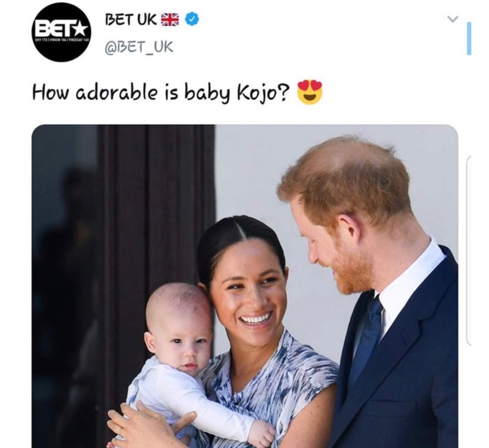Open the partially visible card on the right
489x448 pixels.
point(469,251)
